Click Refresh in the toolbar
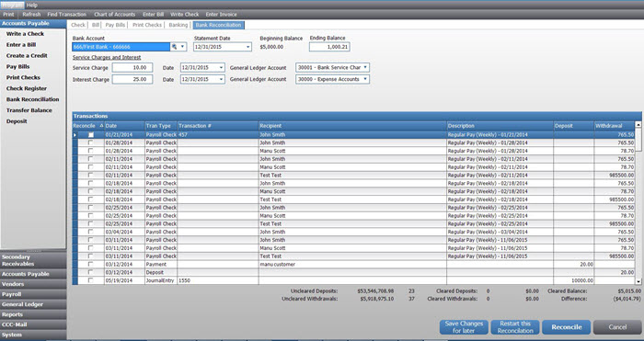This screenshot has width=644, height=341. 31,15
